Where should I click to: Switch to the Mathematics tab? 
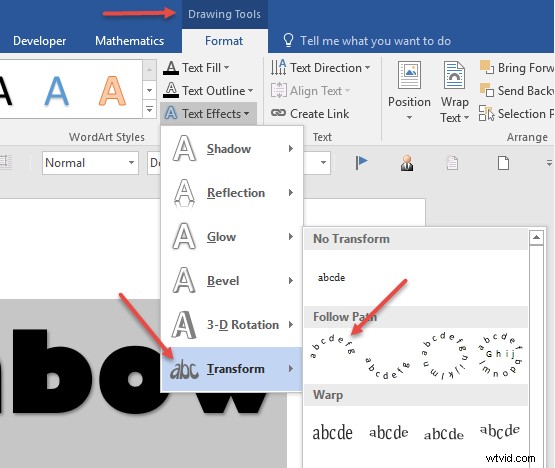coord(130,41)
